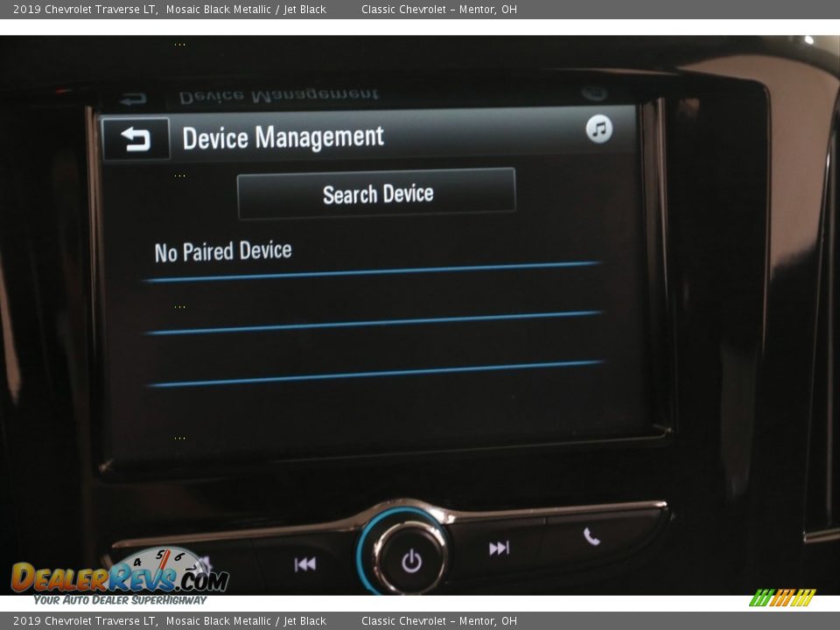Open the music note audio icon
This screenshot has height=630, width=840.
[598, 129]
